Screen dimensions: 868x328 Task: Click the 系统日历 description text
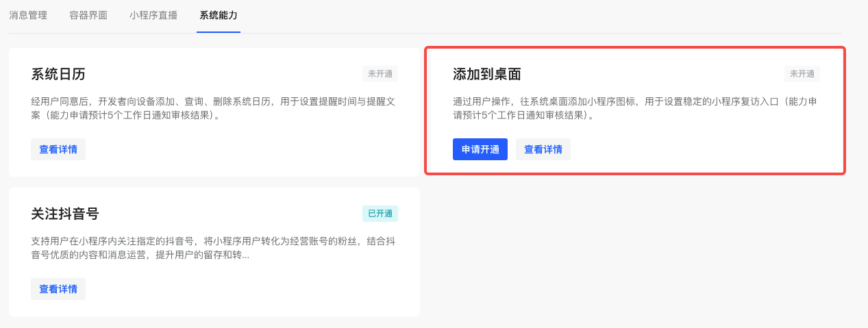tap(212, 108)
